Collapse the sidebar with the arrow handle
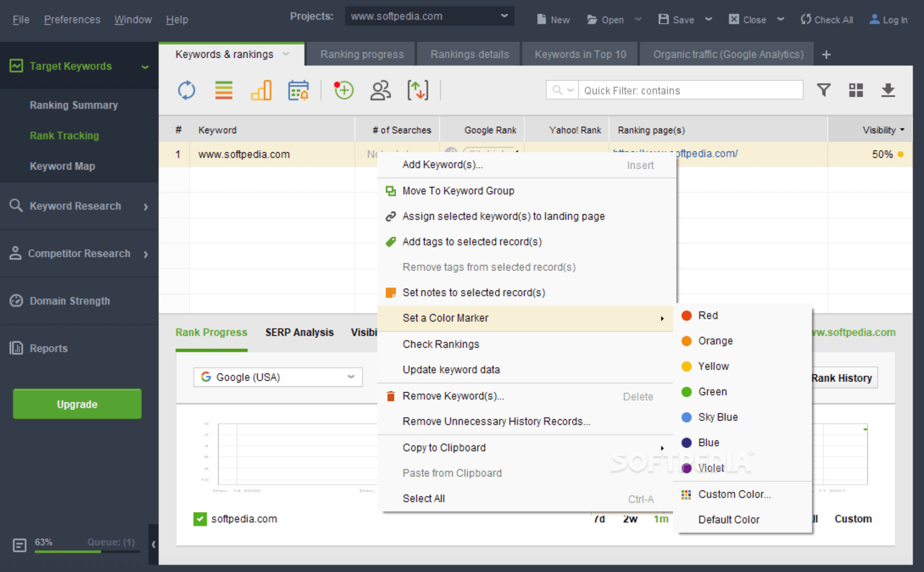 click(x=153, y=544)
